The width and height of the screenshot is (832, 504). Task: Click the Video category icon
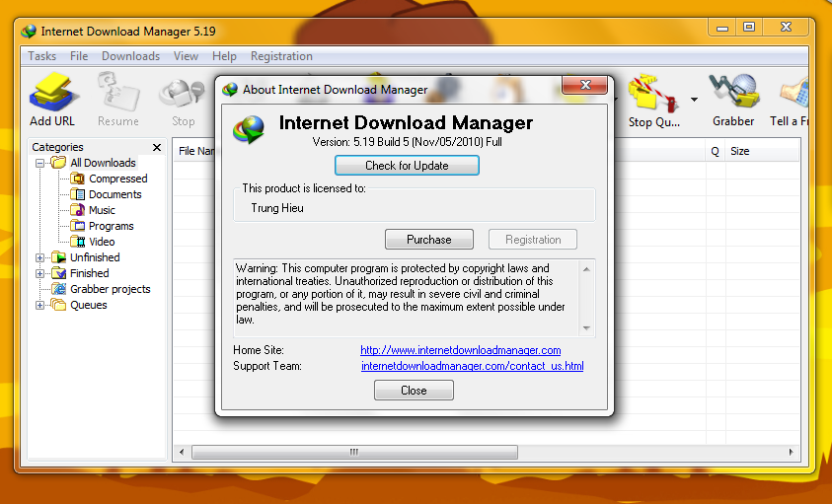pyautogui.click(x=77, y=242)
